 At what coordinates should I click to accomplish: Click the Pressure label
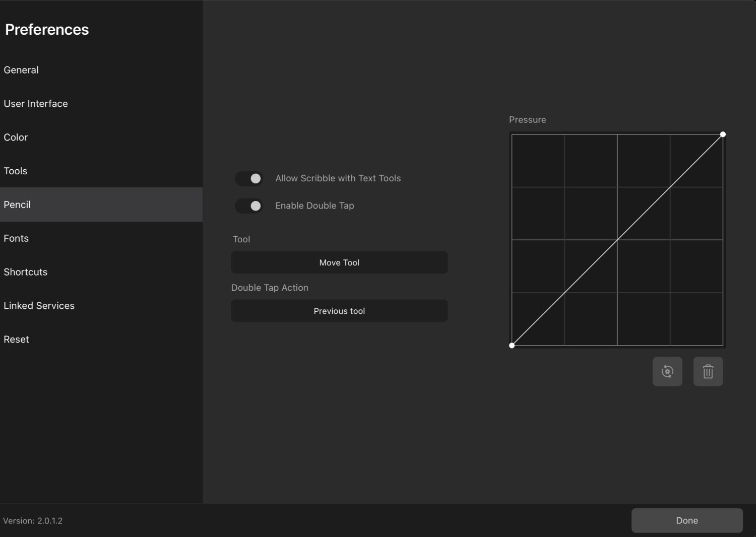(528, 120)
